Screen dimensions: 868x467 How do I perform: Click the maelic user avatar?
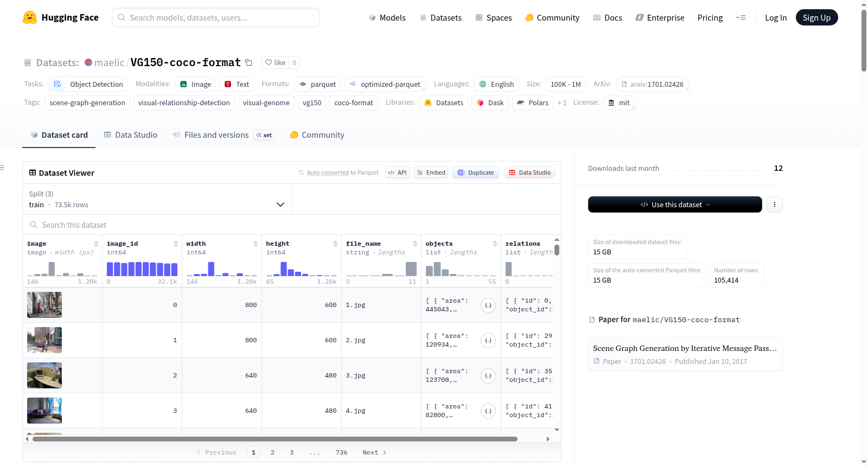point(88,62)
